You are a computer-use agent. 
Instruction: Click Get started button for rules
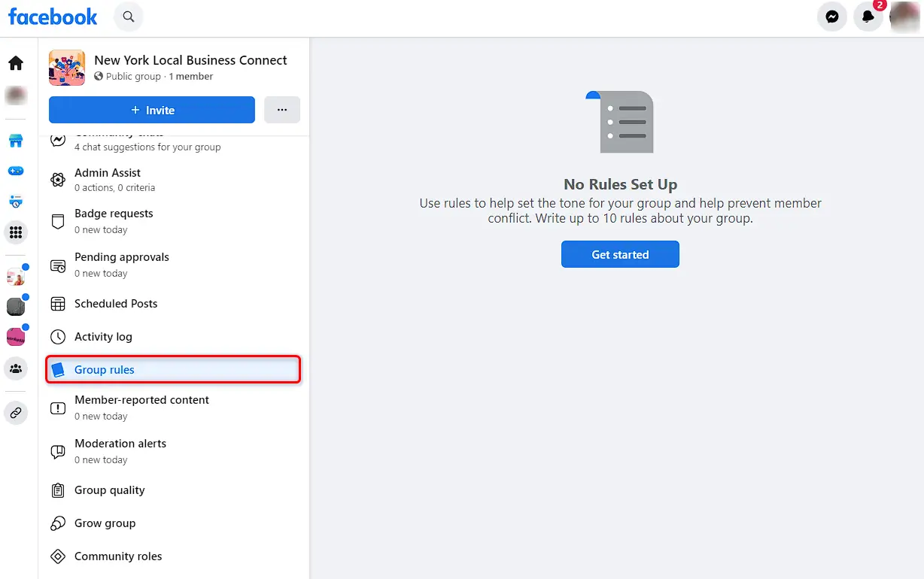pos(620,254)
